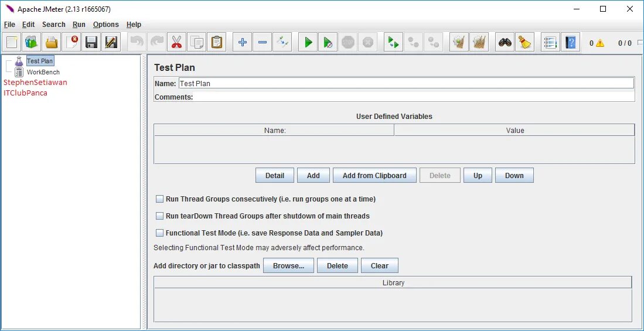Click the Clear All double-broom icon
This screenshot has height=331, width=644.
point(479,42)
